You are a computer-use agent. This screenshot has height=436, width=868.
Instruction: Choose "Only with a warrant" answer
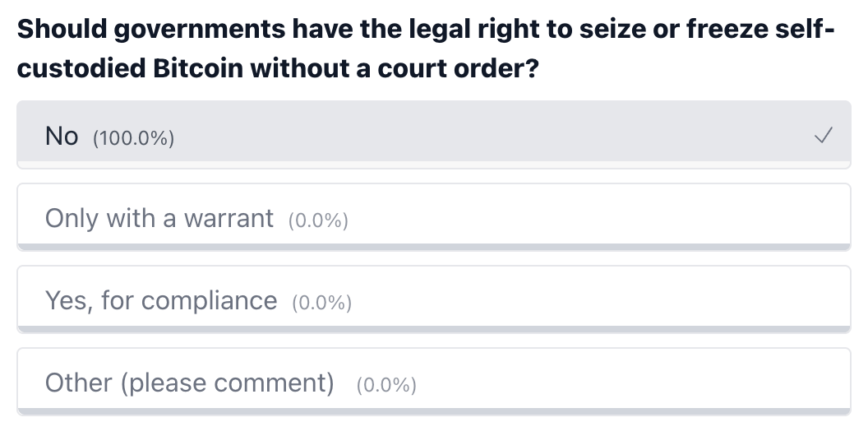click(159, 218)
